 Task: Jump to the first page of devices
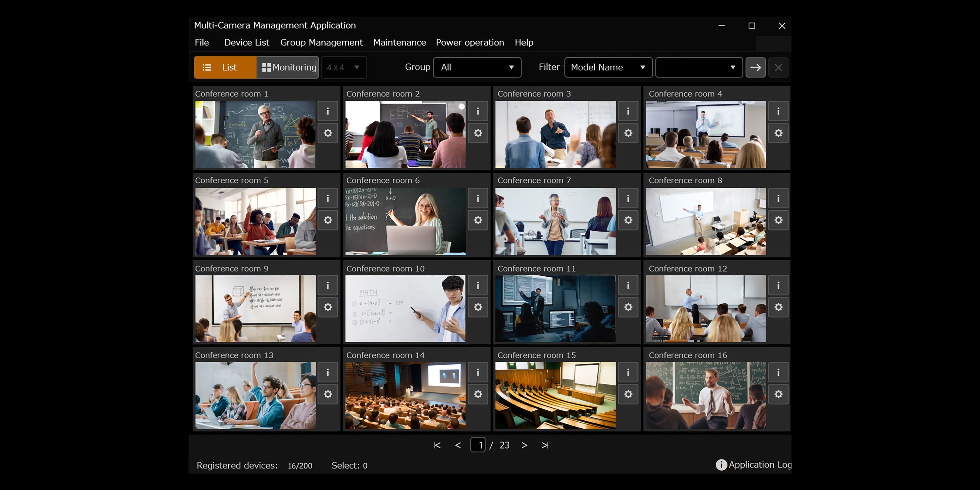(437, 445)
